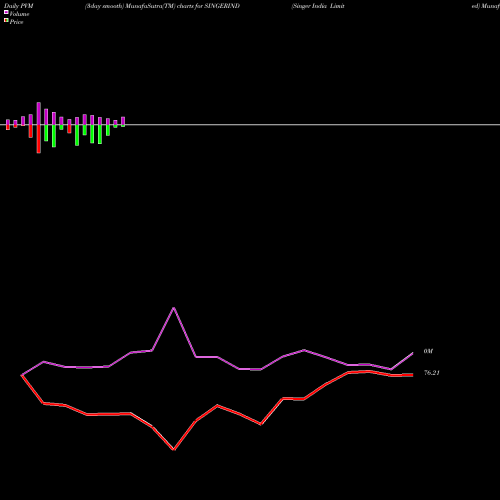This screenshot has width=500, height=500.
Task: Select the Price legend label
Action: point(16,22)
